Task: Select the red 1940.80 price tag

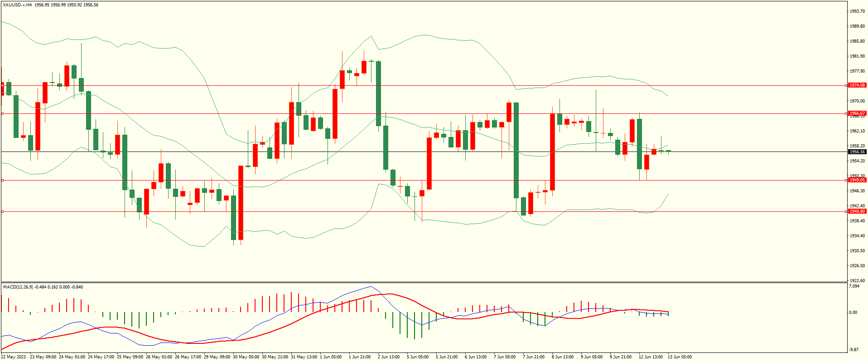Action: point(857,211)
